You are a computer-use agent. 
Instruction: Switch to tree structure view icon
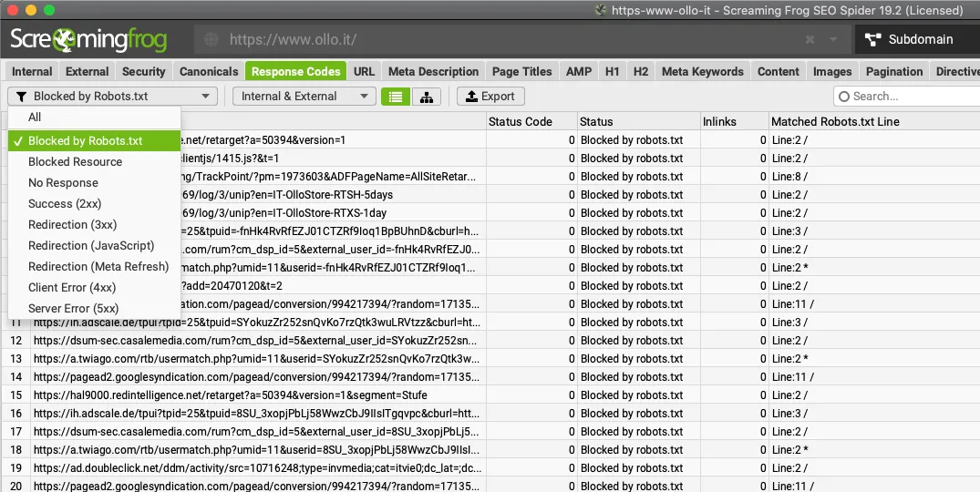426,97
